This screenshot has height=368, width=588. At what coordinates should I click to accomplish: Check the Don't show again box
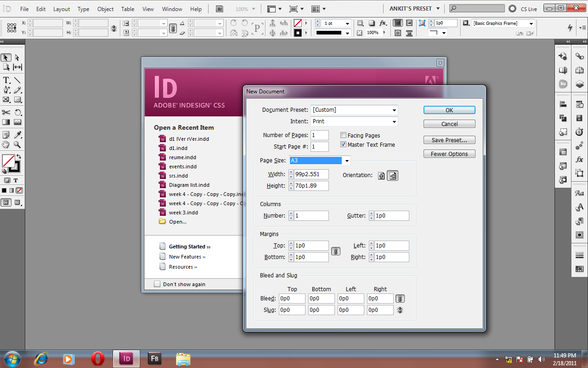click(157, 284)
